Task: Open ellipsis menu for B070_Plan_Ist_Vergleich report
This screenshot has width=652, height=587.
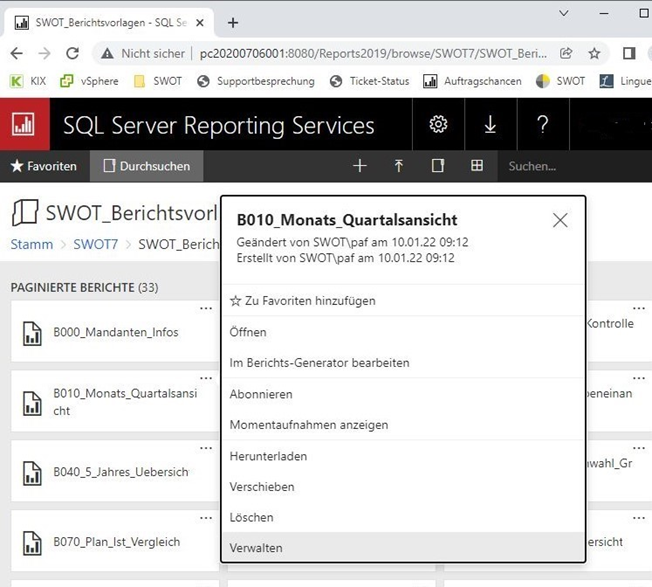Action: [x=206, y=518]
